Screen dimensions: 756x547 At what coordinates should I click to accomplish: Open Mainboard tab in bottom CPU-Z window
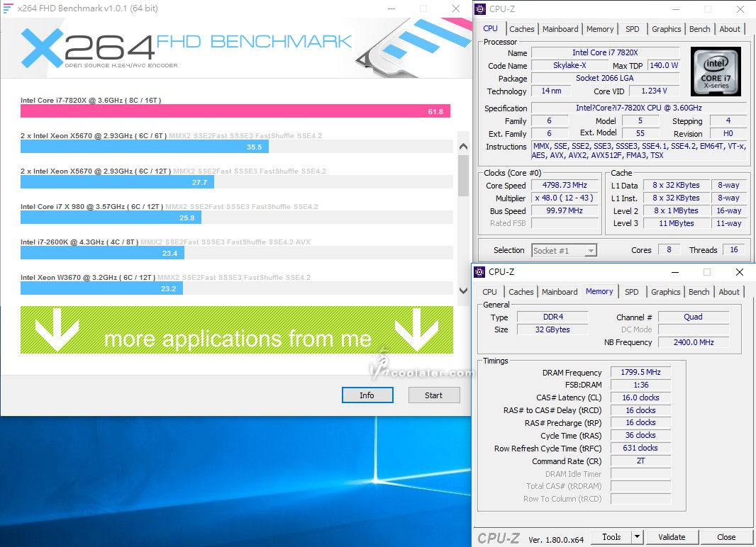click(x=560, y=292)
